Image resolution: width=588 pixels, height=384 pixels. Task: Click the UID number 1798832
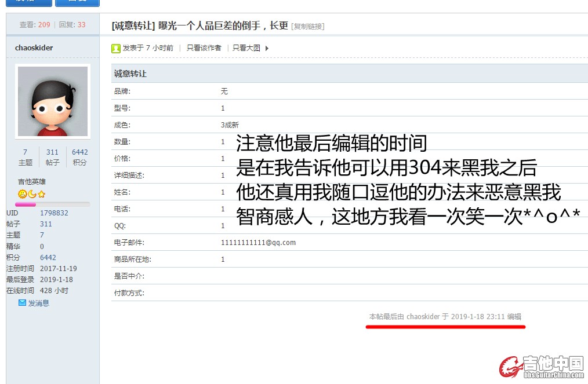pos(54,213)
